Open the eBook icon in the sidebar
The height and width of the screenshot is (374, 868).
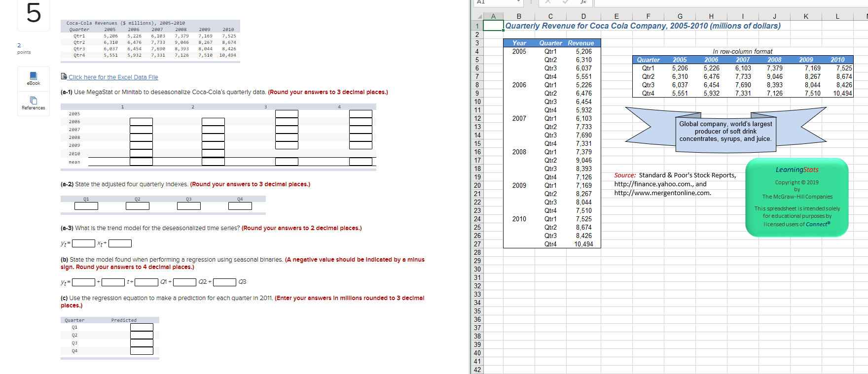(x=33, y=78)
